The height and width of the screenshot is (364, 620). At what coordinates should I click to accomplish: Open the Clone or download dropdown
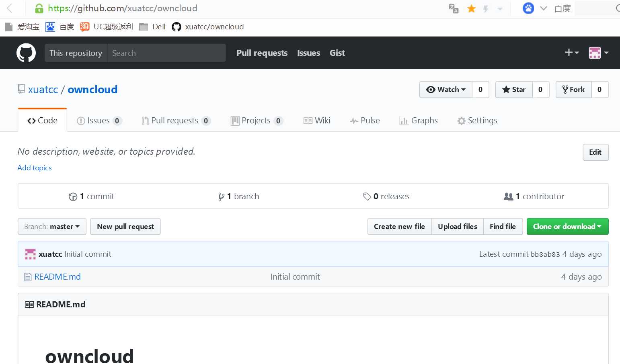[x=567, y=227]
